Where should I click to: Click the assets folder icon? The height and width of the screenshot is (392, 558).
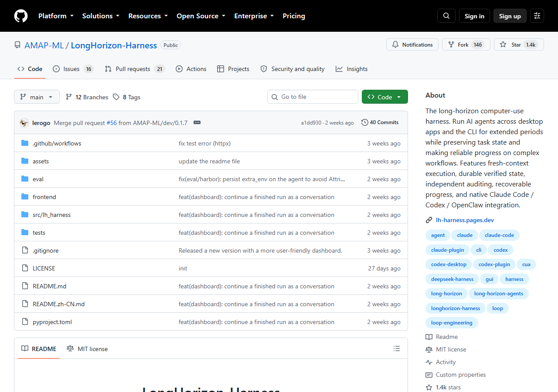coord(25,161)
